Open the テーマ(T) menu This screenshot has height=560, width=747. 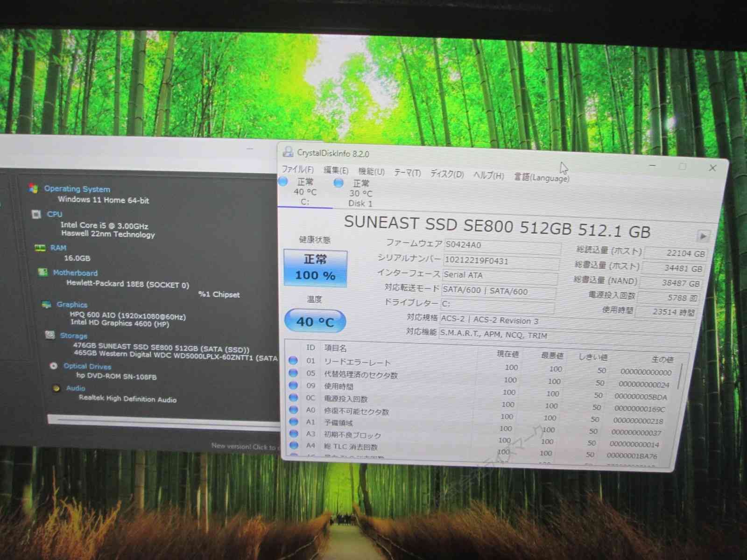point(407,173)
